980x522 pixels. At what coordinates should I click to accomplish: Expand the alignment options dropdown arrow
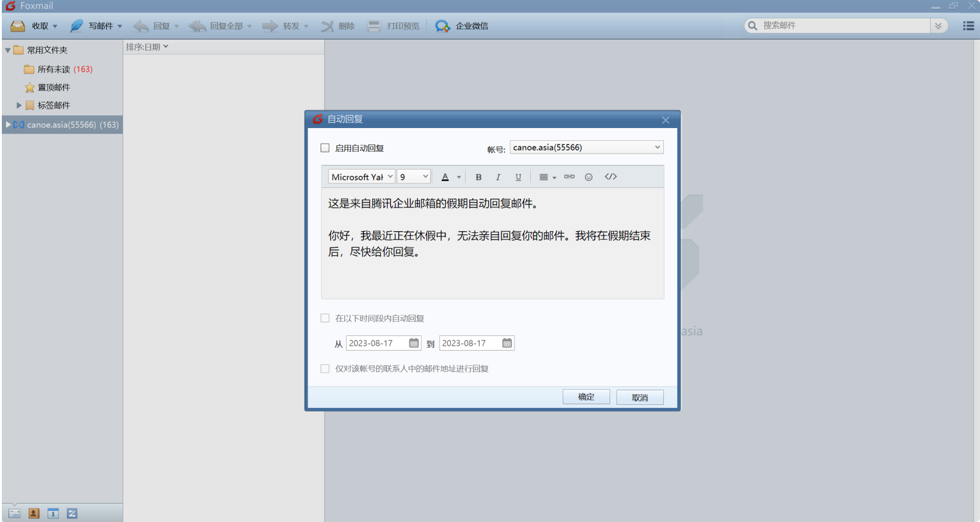(x=555, y=177)
